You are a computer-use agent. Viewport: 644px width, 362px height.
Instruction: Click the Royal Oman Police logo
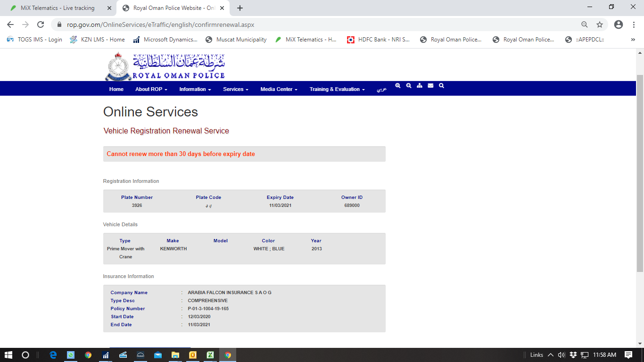165,66
